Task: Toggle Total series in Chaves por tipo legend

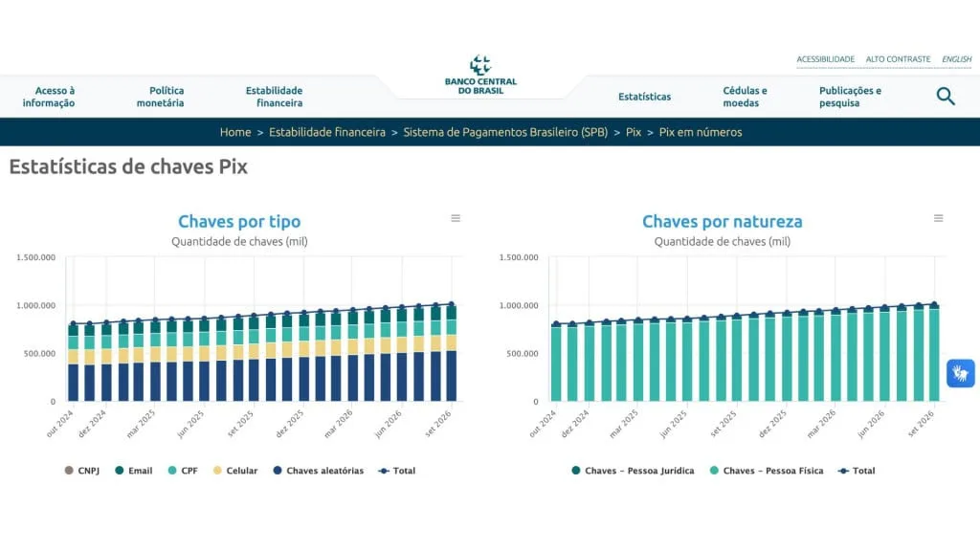Action: point(397,471)
